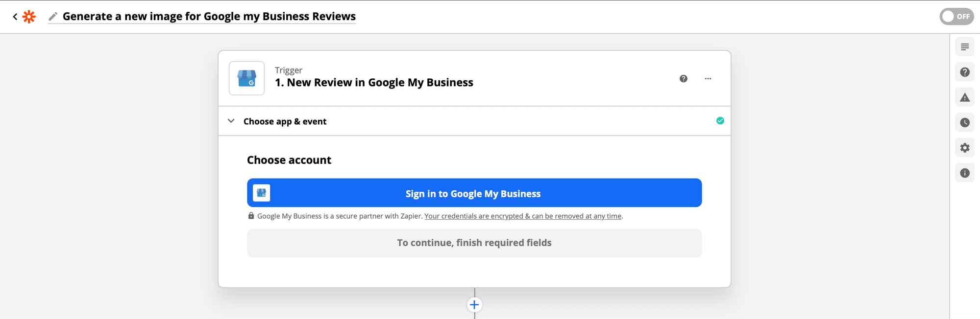Open the clock history sidebar icon
This screenshot has height=319, width=980.
[x=965, y=122]
